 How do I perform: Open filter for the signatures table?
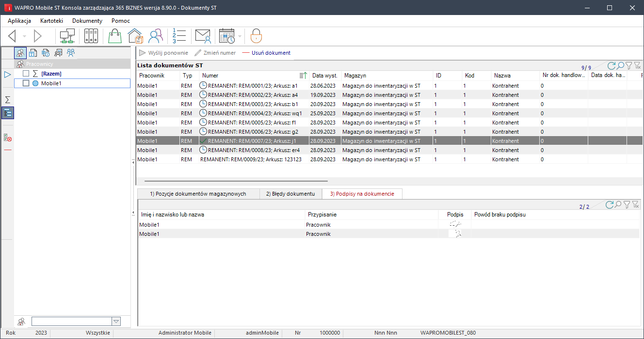[x=628, y=205]
